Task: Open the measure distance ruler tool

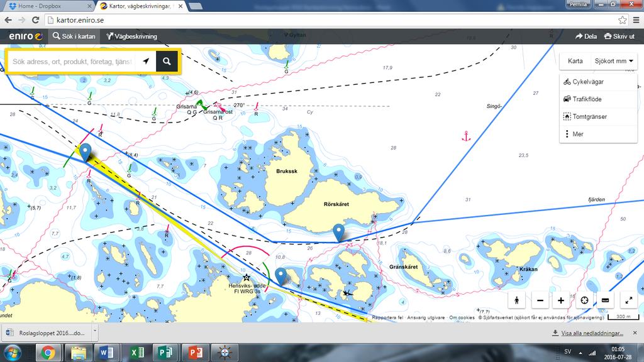Action: click(x=605, y=300)
